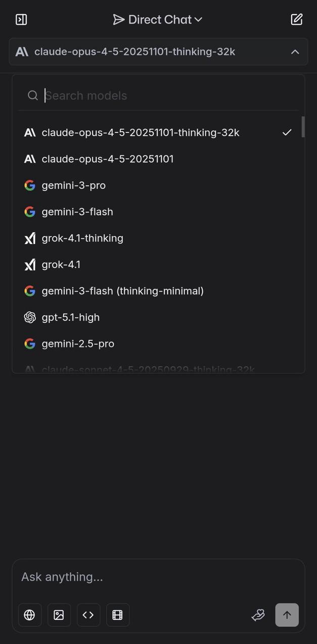Click the Anthropic logo next to claude-opus

click(x=22, y=51)
